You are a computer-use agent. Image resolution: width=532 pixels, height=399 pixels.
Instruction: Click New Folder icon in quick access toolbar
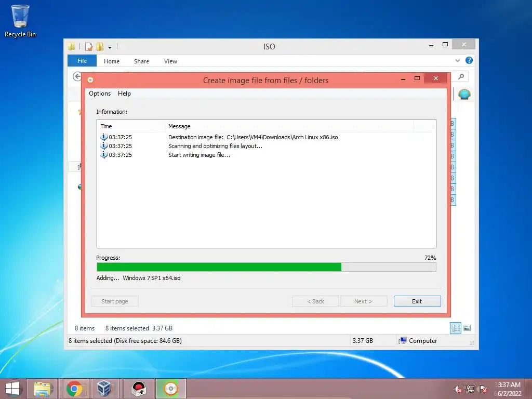(100, 46)
